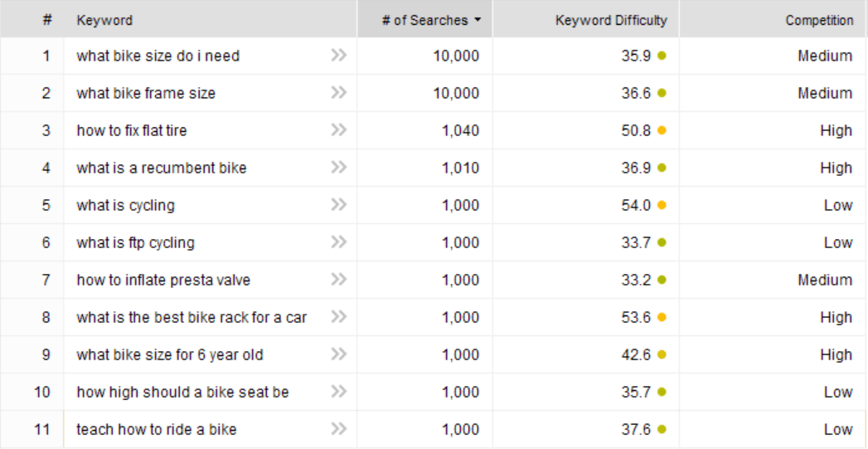Click the Keyword column header

104,20
